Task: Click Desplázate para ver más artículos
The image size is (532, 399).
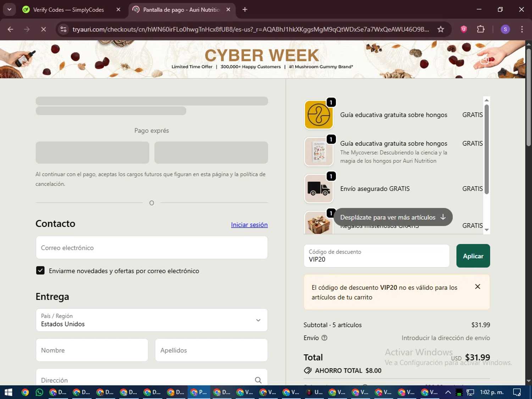Action: (x=393, y=217)
